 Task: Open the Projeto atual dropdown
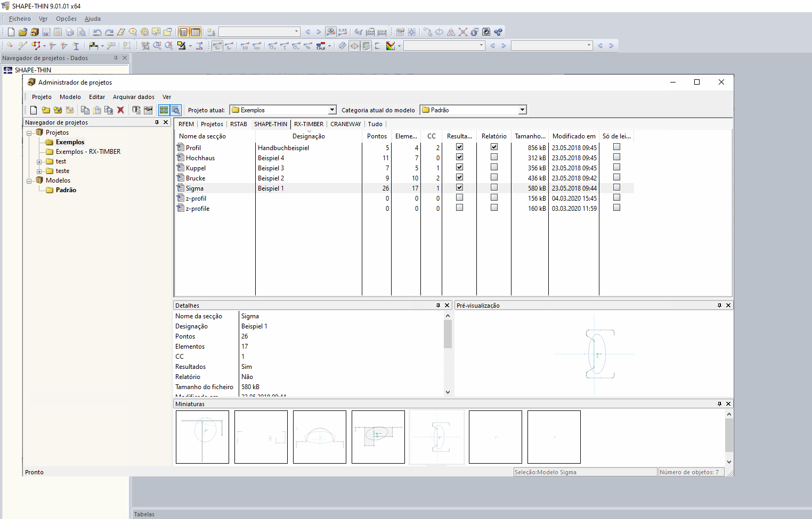click(332, 110)
